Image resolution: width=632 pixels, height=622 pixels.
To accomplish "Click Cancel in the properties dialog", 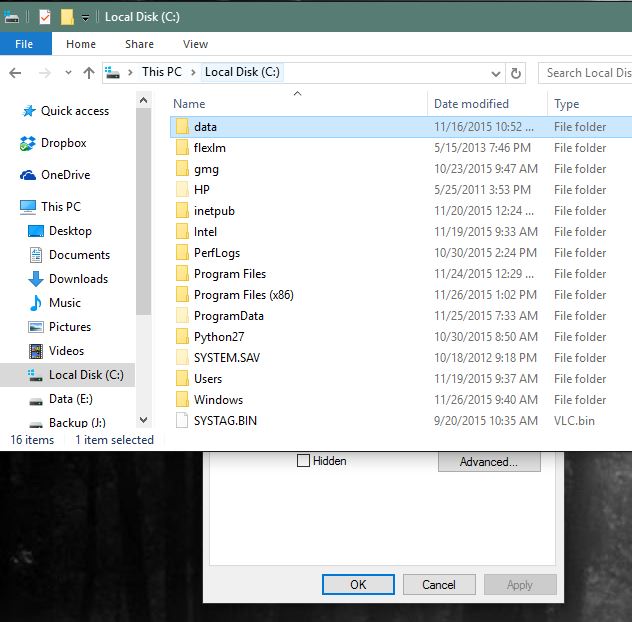I will click(439, 585).
